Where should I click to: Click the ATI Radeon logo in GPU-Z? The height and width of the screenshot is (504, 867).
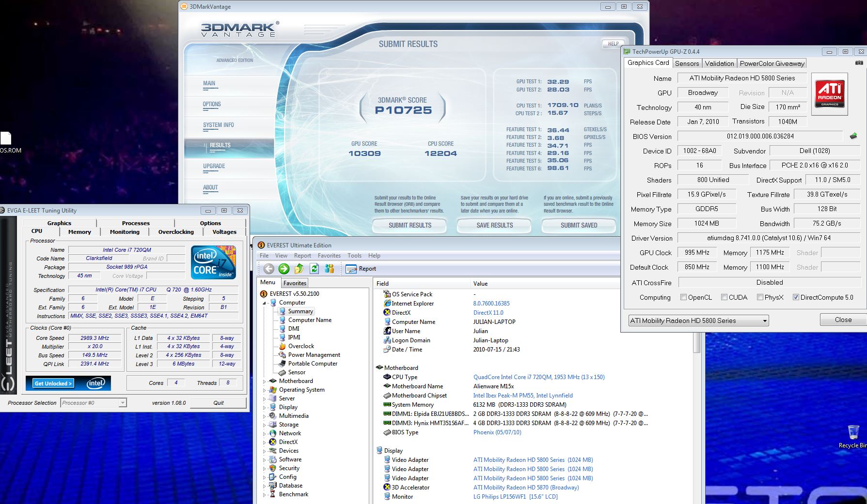(830, 94)
